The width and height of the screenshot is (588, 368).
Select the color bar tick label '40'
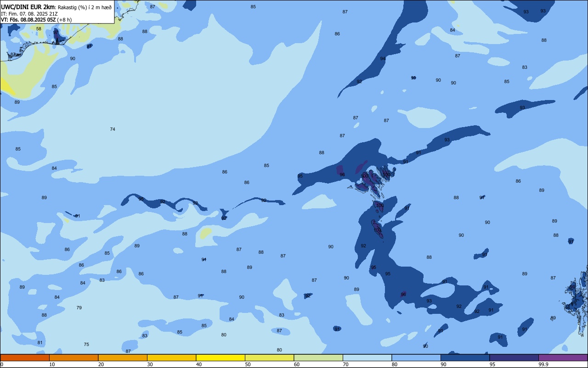pos(199,364)
